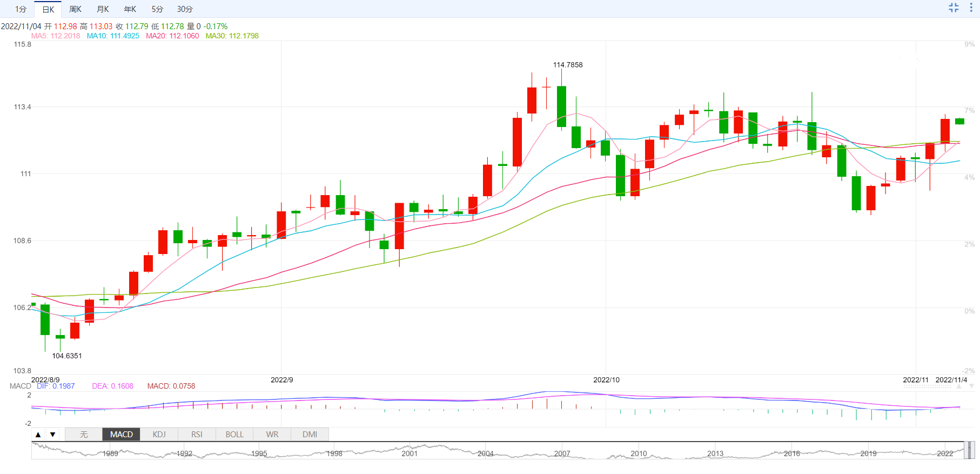Switch to the 年K yearly tab
Screen dimensions: 980x474
coord(130,9)
